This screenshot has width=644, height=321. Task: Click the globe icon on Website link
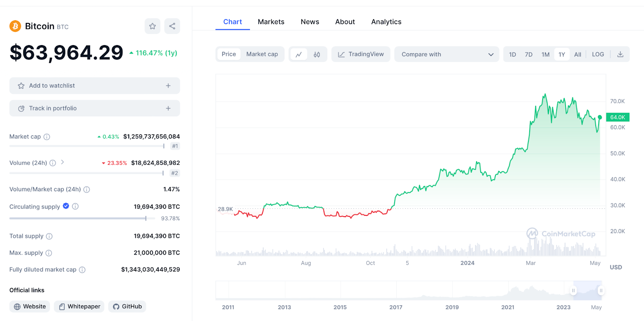17,307
